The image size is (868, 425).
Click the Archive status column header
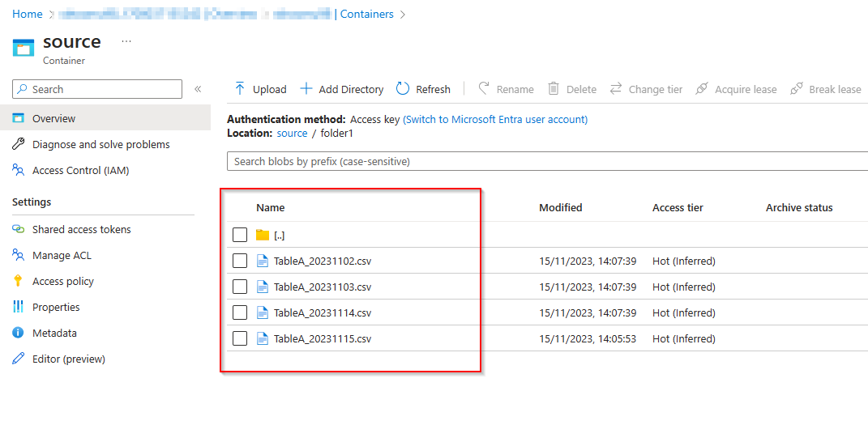coord(799,208)
